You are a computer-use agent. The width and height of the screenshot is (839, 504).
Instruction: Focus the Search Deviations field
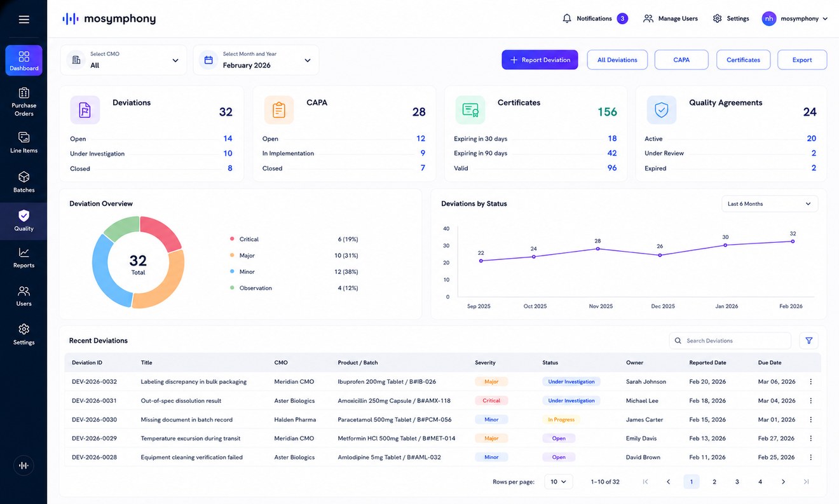pyautogui.click(x=730, y=341)
